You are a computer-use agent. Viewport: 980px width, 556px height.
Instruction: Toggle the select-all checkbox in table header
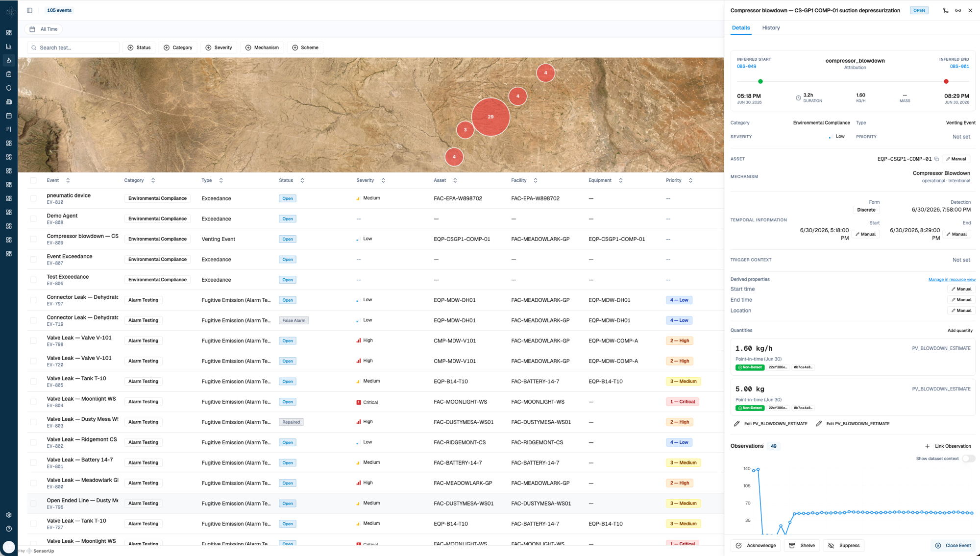pyautogui.click(x=33, y=180)
